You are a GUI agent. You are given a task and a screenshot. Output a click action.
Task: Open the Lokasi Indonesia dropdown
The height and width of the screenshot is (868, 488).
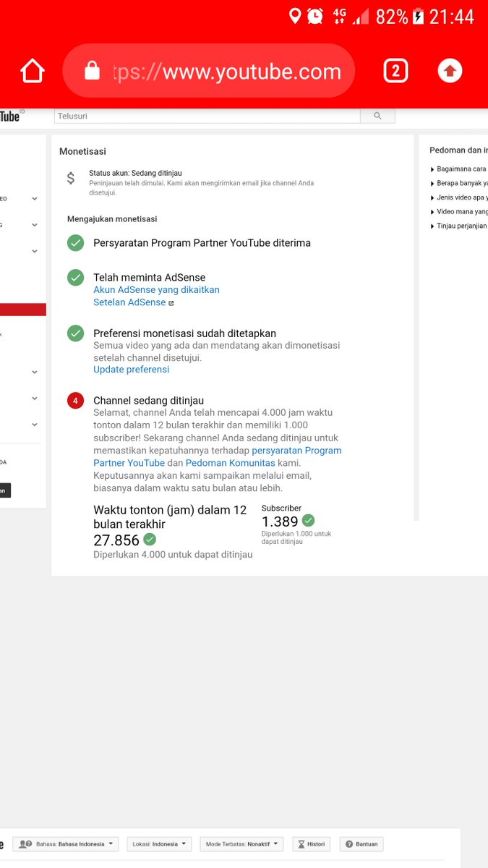click(x=159, y=844)
